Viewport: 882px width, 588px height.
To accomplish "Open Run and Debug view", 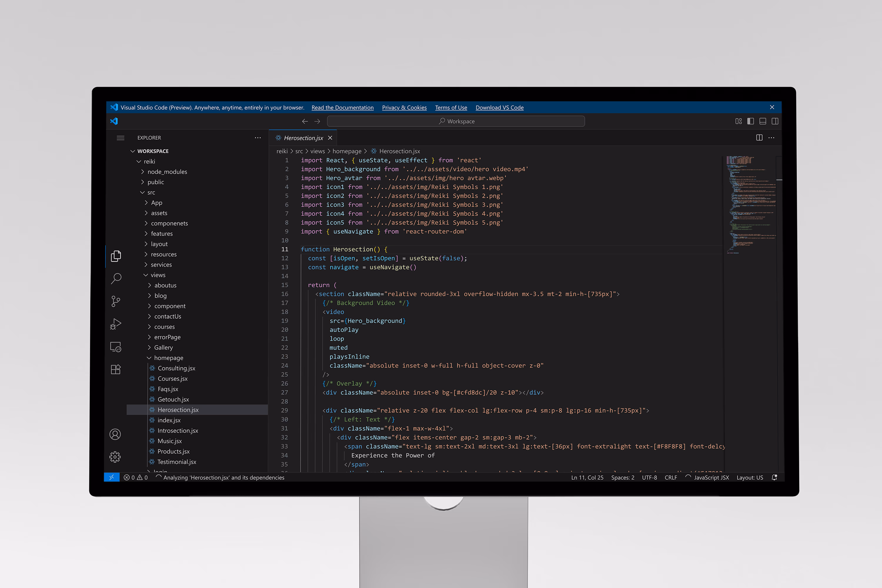I will pyautogui.click(x=116, y=324).
